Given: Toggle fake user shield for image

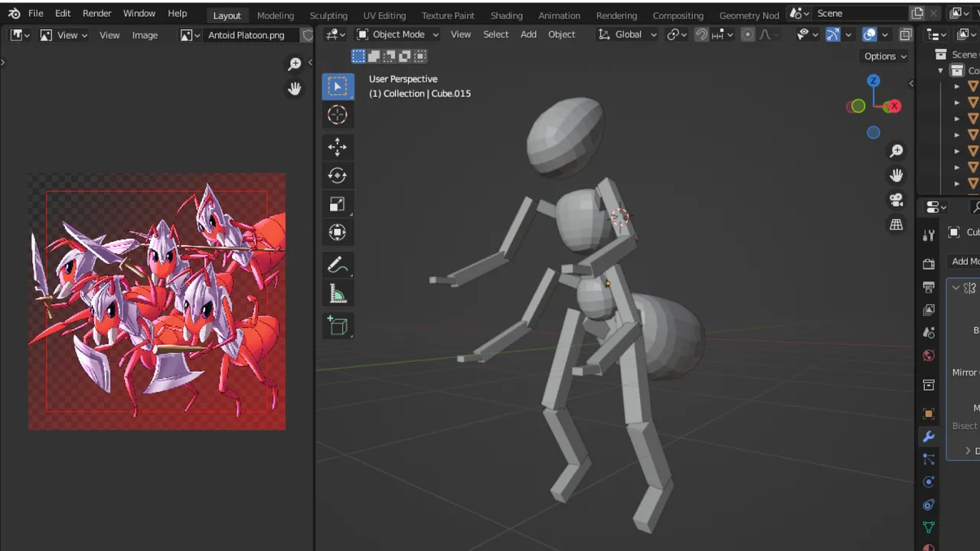Looking at the screenshot, I should click(308, 35).
